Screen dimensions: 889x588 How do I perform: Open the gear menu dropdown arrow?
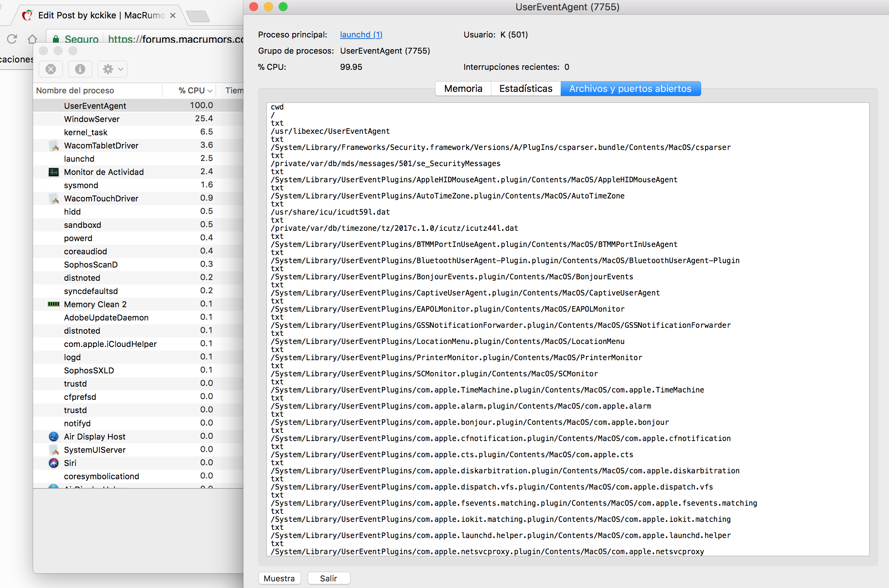pos(121,69)
